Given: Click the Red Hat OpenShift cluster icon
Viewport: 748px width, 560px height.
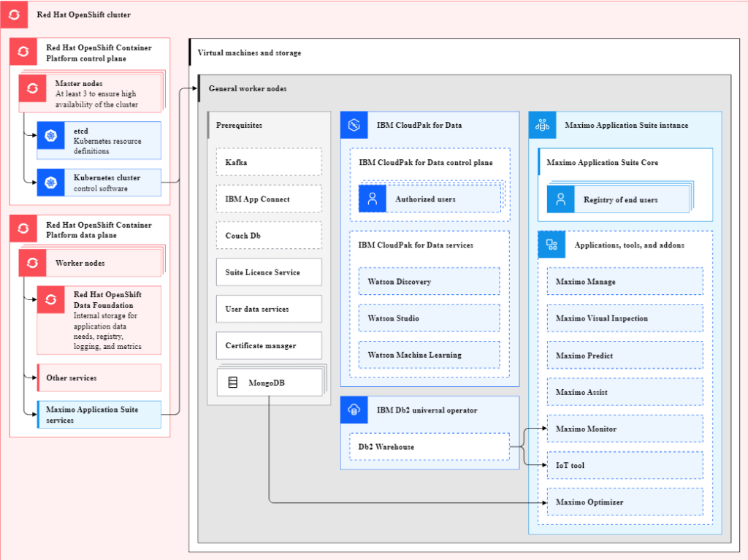Looking at the screenshot, I should pos(15,15).
